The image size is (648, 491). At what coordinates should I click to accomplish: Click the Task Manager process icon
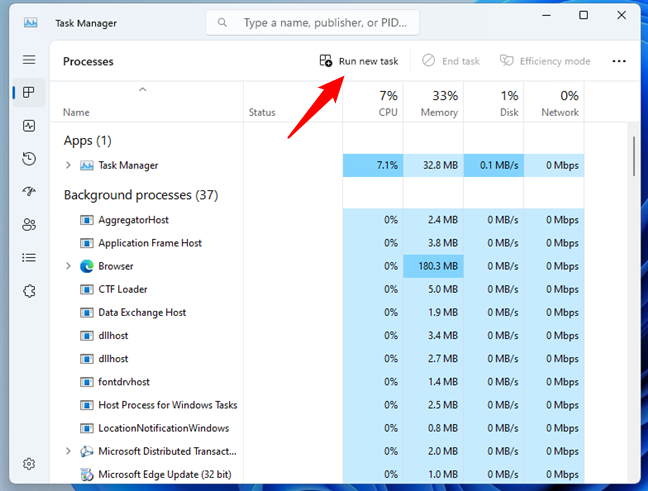(86, 165)
